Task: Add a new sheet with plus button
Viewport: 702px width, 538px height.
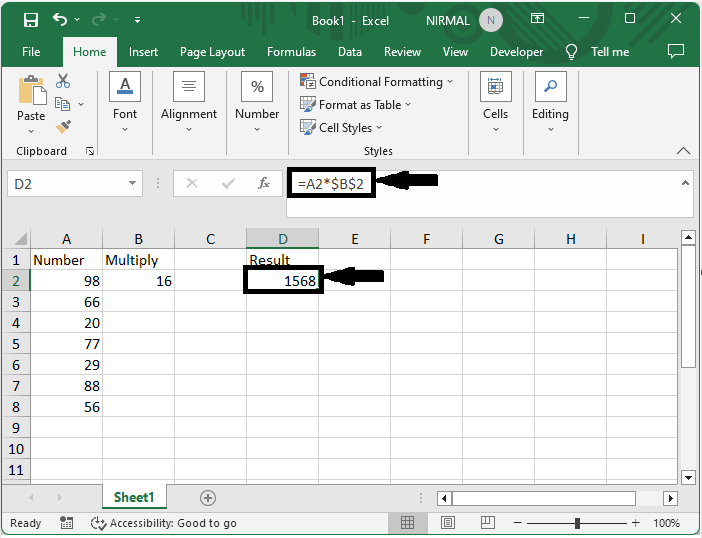Action: pyautogui.click(x=208, y=498)
